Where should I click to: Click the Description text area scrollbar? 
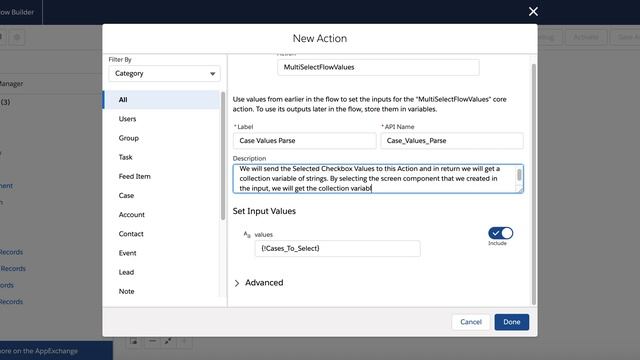[519, 175]
